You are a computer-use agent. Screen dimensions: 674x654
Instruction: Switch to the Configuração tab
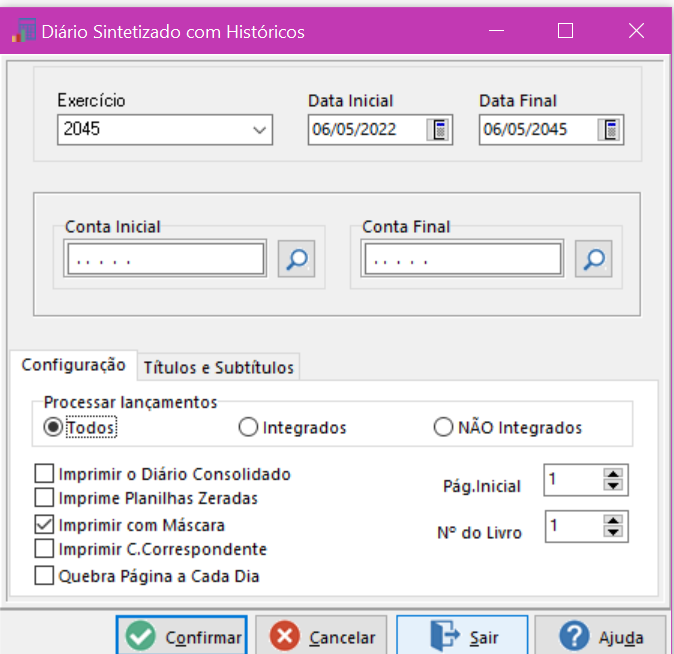74,365
